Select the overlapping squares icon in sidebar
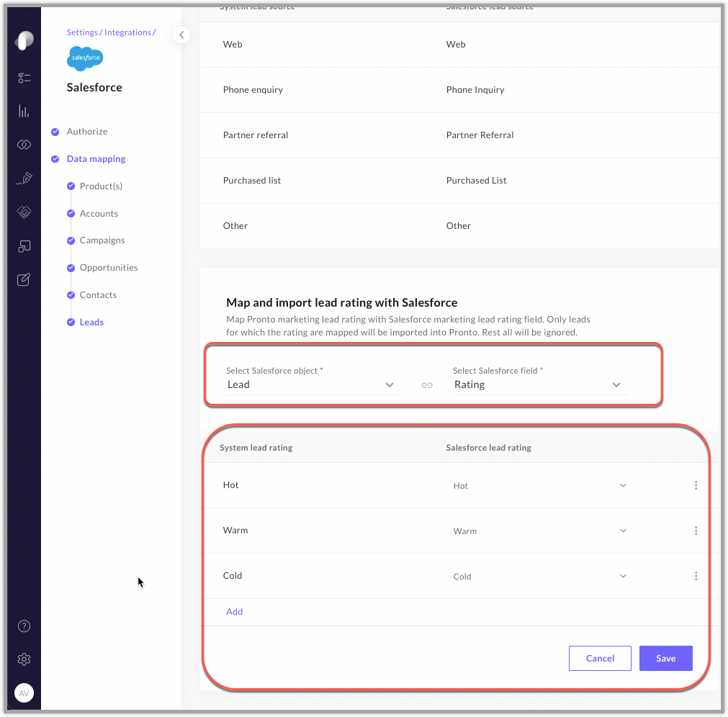Image resolution: width=728 pixels, height=717 pixels. coord(24,245)
